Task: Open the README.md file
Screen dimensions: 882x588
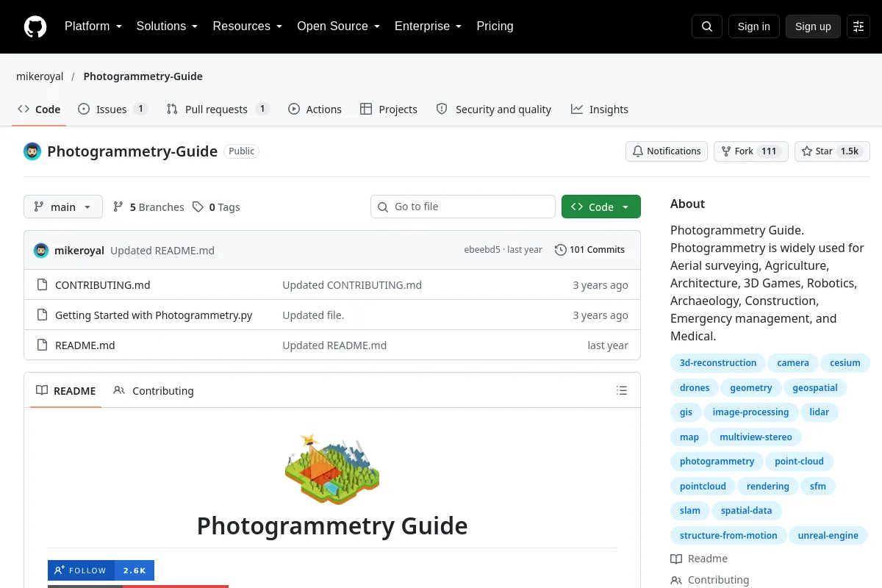Action: click(x=85, y=345)
